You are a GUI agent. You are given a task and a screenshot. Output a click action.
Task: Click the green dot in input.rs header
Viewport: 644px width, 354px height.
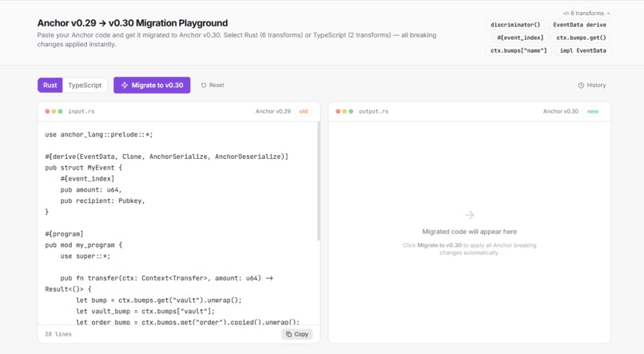pyautogui.click(x=61, y=111)
